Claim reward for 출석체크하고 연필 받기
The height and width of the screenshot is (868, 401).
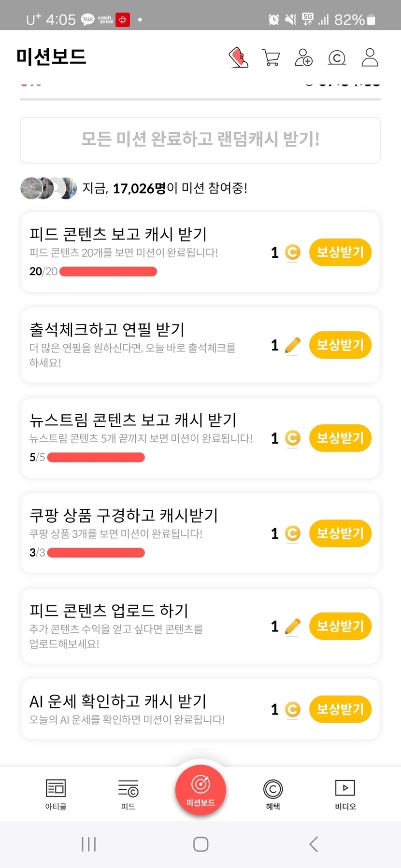tap(340, 345)
